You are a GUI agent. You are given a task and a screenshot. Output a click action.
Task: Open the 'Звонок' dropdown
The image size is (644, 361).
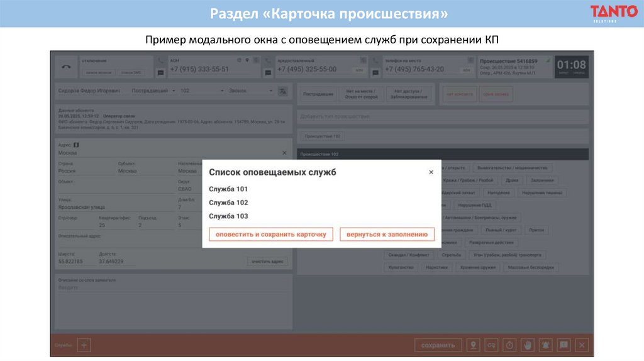[250, 91]
